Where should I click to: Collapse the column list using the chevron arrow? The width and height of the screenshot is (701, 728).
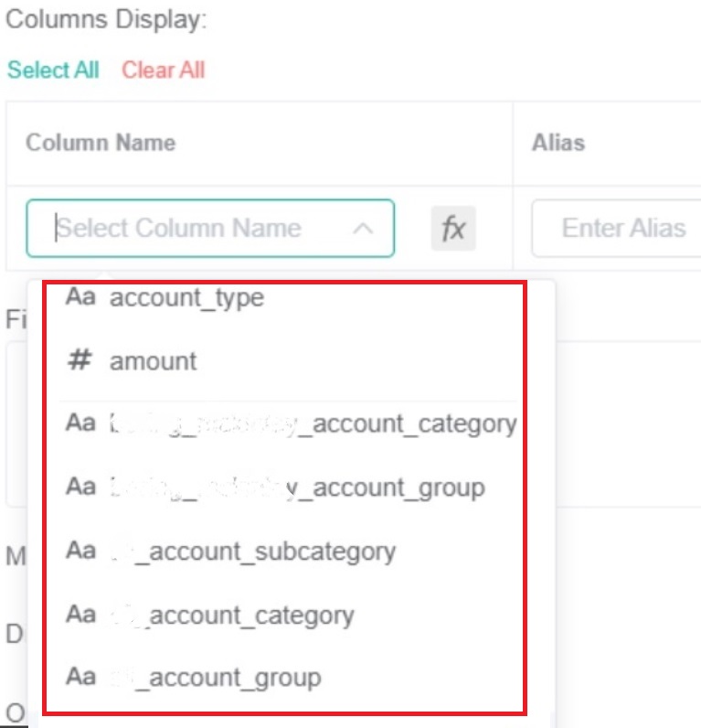(x=363, y=229)
